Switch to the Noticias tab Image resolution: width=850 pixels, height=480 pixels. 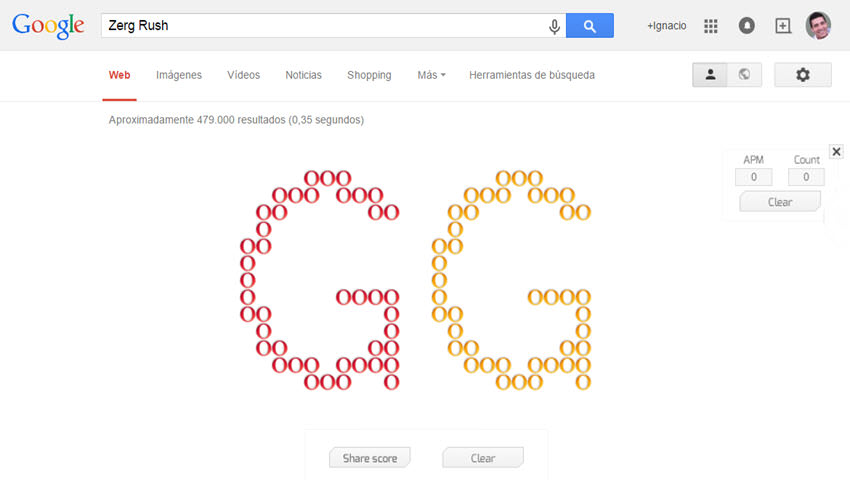[x=304, y=75]
